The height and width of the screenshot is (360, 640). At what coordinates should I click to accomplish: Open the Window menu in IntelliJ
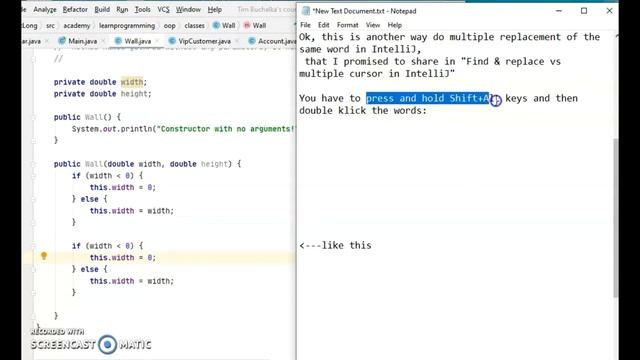(x=188, y=9)
